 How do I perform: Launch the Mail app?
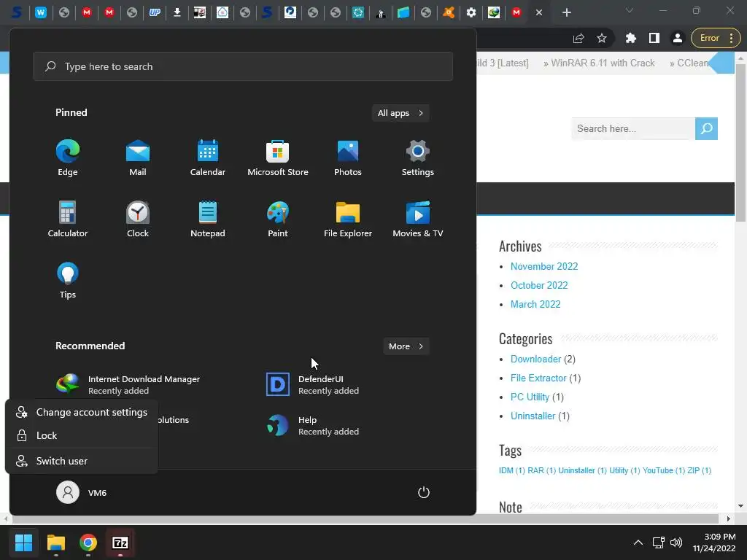click(138, 157)
